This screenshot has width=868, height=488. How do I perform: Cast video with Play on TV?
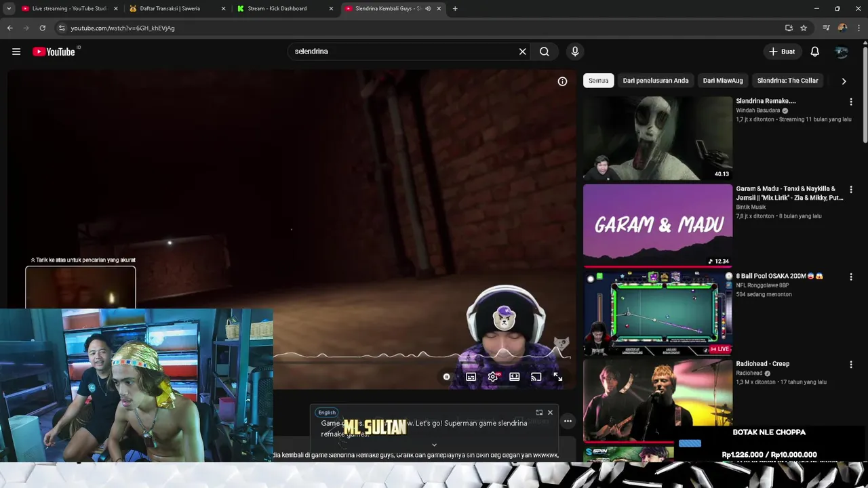[x=536, y=377]
